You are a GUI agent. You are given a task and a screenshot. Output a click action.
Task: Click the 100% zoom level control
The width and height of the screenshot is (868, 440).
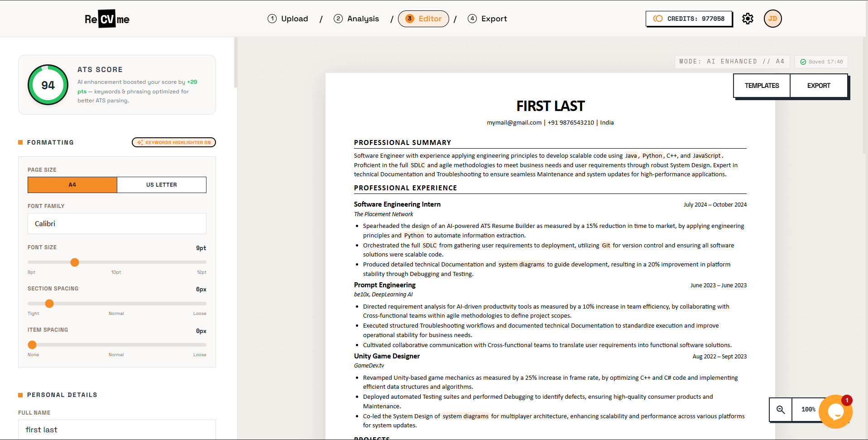tap(808, 410)
